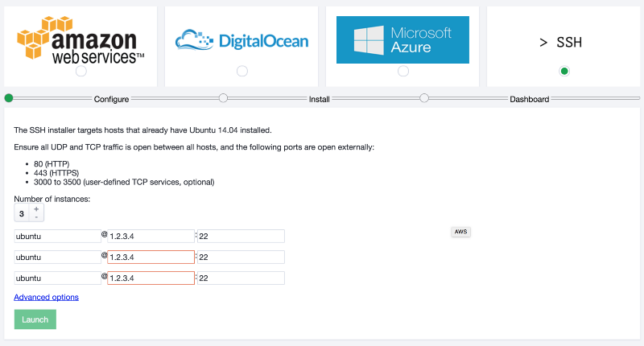This screenshot has height=346, width=644.
Task: Edit the third host port field
Action: pos(241,278)
